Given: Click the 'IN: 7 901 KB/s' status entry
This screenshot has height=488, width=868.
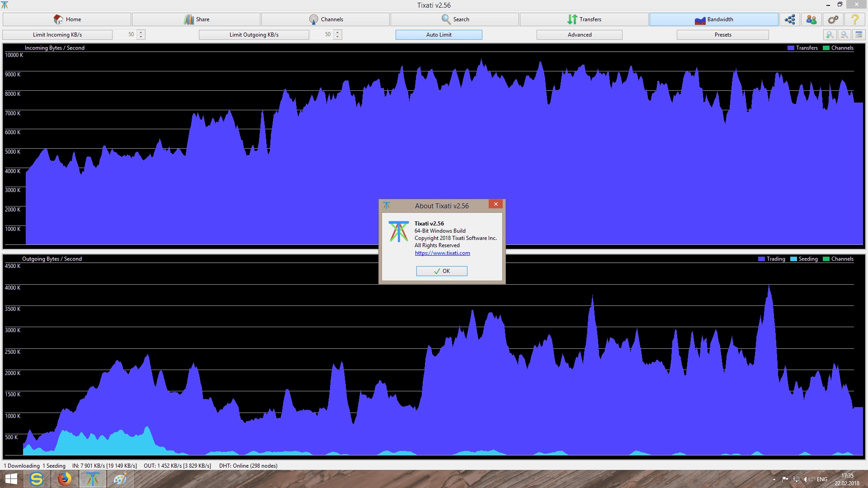Looking at the screenshot, I should pyautogui.click(x=104, y=466).
